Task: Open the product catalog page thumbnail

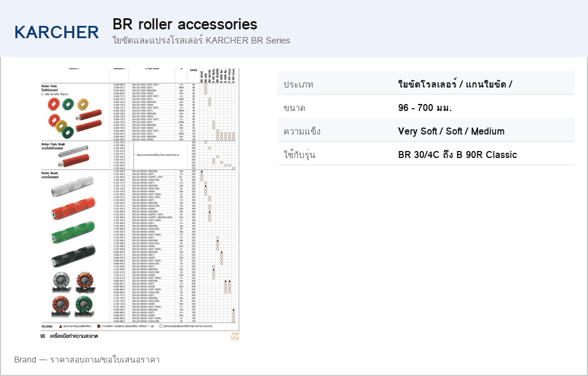Action: [x=139, y=204]
